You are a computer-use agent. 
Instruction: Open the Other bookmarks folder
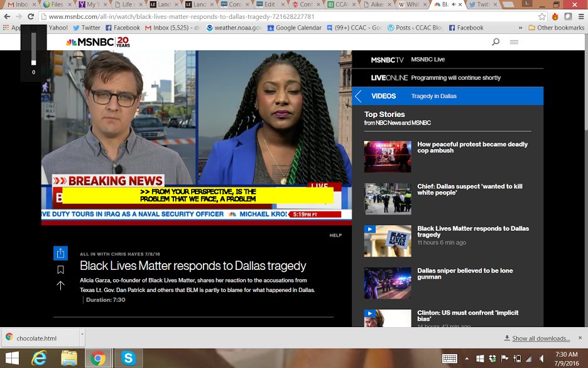[557, 28]
